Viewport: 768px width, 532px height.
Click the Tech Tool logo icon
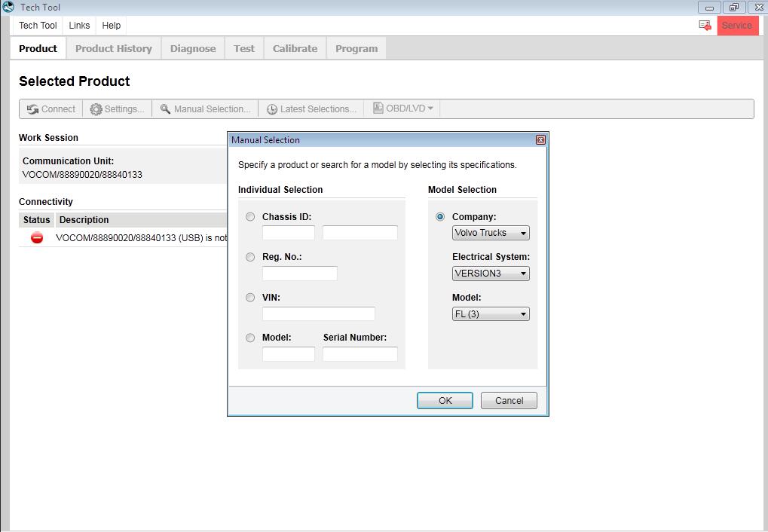(x=8, y=7)
